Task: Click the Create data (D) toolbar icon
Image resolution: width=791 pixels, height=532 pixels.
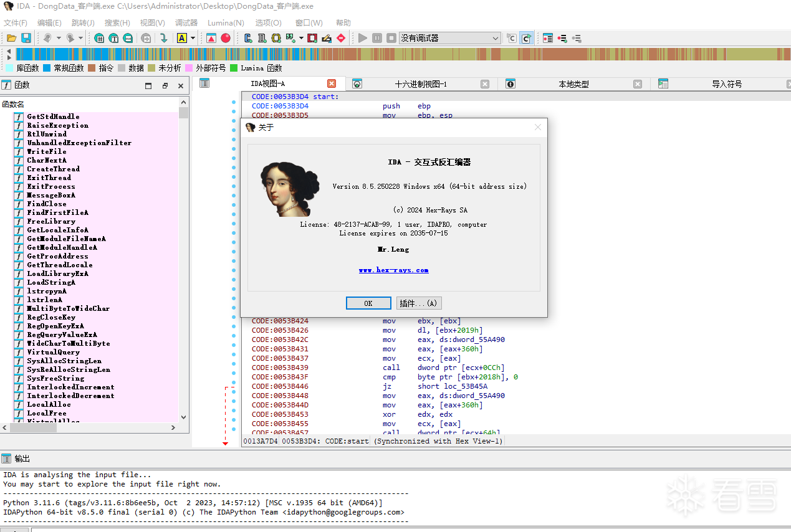Action: pos(262,38)
